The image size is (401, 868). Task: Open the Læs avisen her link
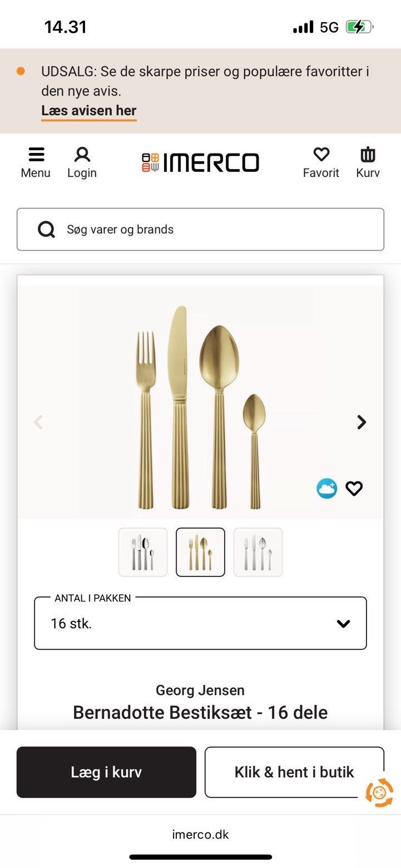click(x=88, y=111)
